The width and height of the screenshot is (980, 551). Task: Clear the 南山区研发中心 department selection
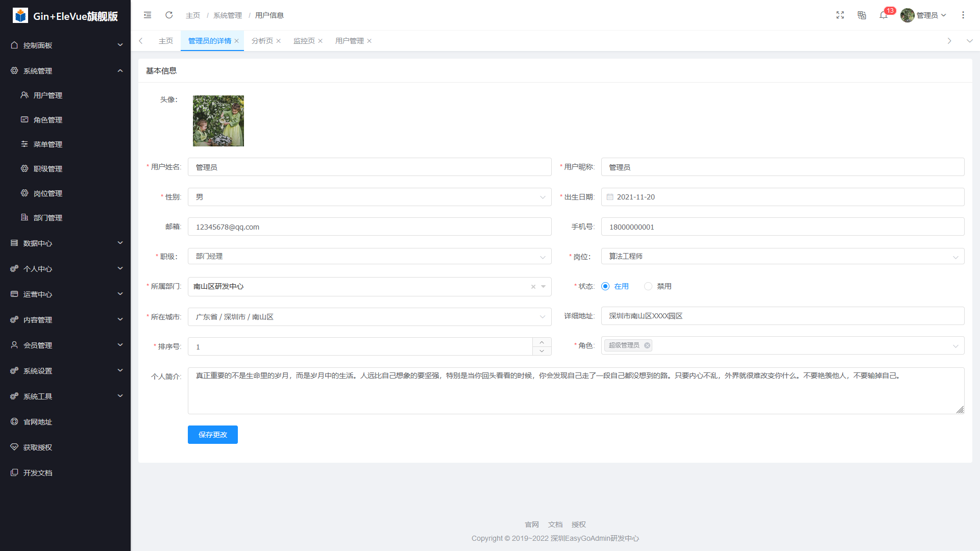pos(533,287)
